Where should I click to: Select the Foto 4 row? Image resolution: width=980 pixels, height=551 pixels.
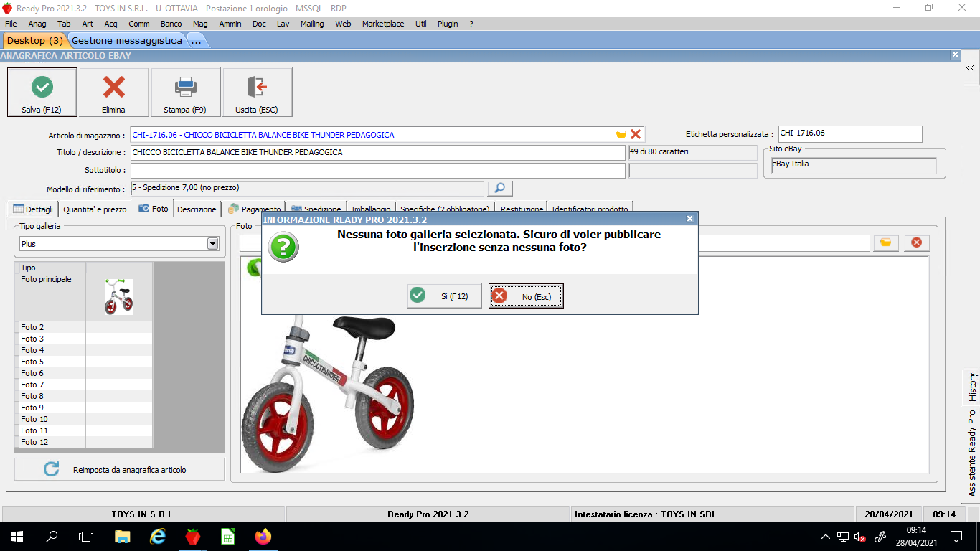pos(83,350)
